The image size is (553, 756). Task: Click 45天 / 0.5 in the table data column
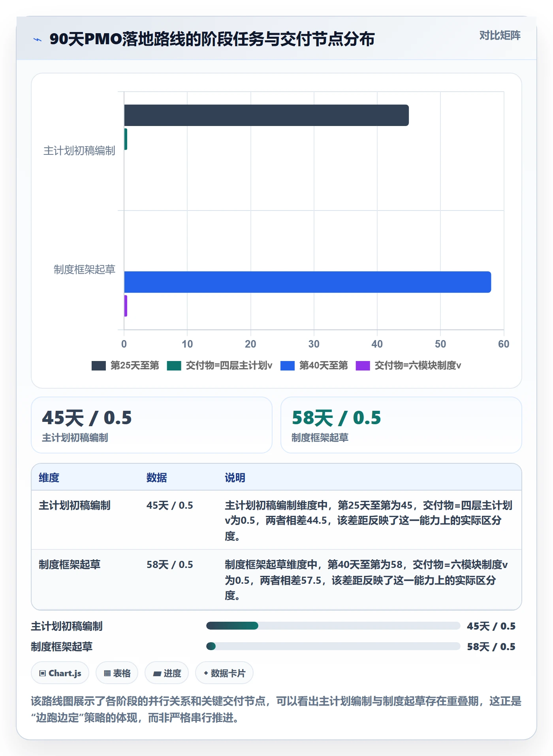pos(170,505)
